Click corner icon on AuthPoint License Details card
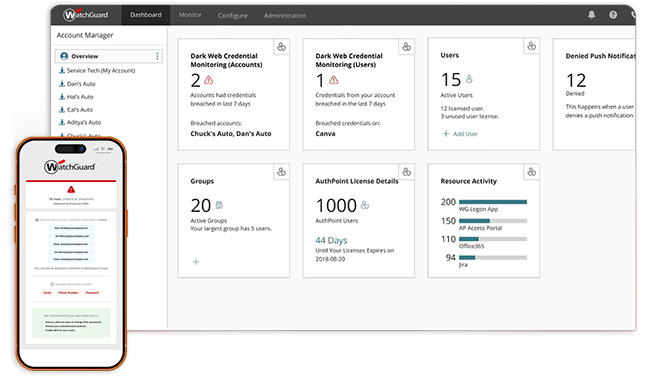 coord(407,172)
